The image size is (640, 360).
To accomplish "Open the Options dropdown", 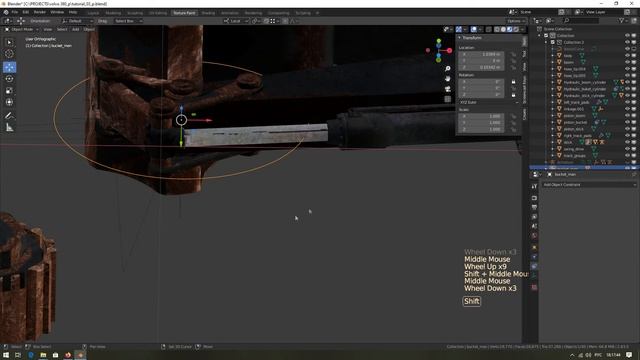I will point(516,21).
